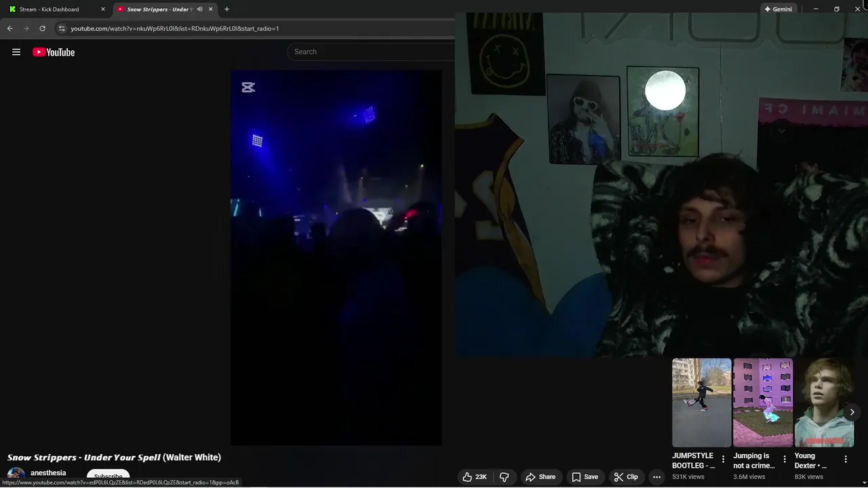868x488 pixels.
Task: Open the anesthesia channel name link
Action: click(x=48, y=473)
